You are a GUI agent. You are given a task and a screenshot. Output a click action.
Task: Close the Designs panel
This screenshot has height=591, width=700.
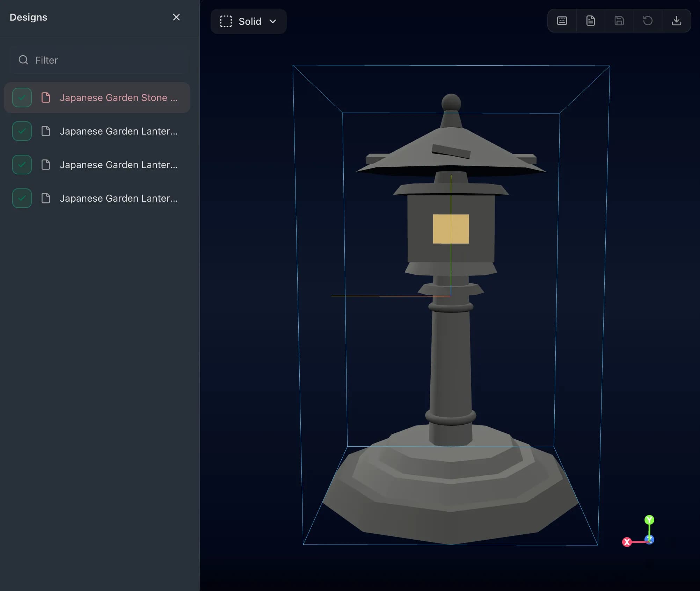176,17
